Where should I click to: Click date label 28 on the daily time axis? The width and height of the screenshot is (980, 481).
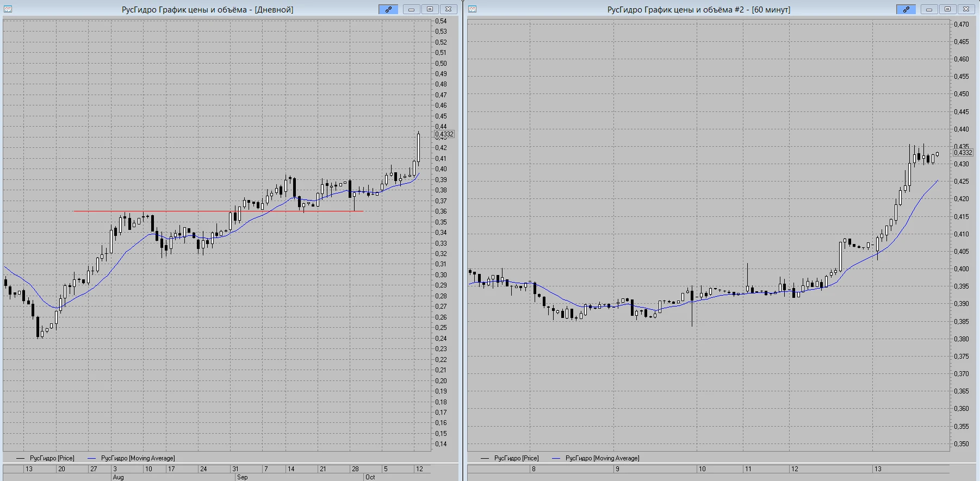[x=355, y=469]
